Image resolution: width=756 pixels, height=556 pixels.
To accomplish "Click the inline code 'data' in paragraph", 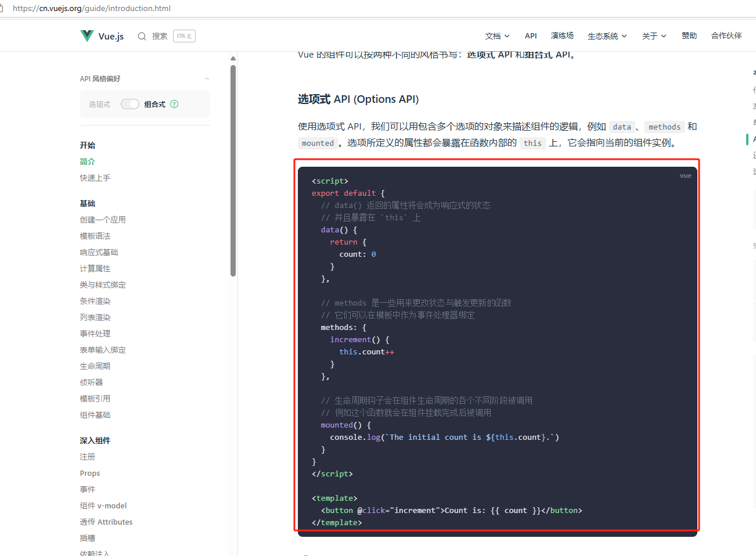I will (622, 127).
